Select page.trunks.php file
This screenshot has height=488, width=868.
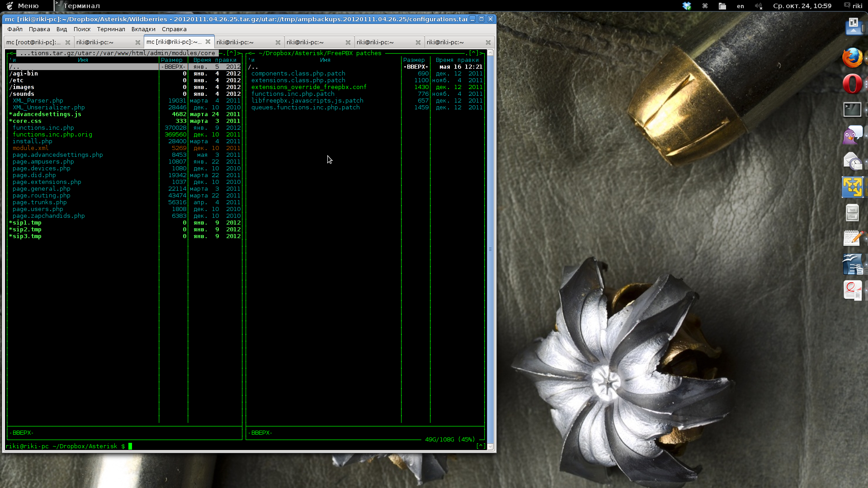(124, 202)
